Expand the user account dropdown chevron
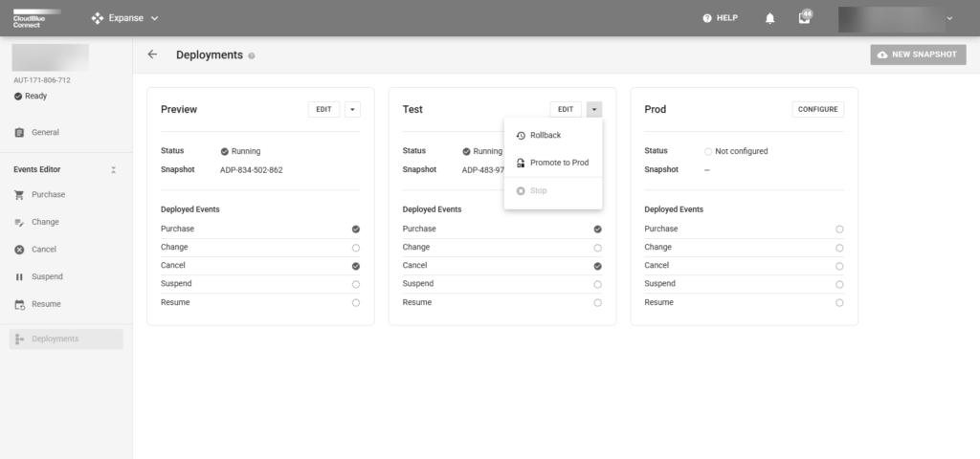 949,18
